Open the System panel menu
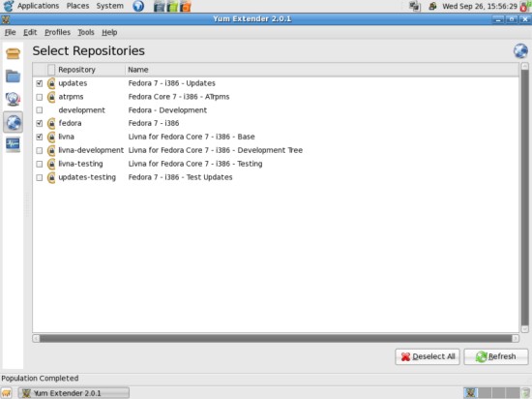Viewport: 532px width, 399px height. (109, 6)
